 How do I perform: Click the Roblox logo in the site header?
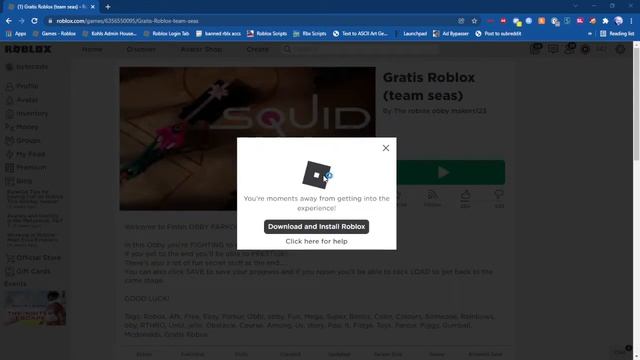[28, 49]
